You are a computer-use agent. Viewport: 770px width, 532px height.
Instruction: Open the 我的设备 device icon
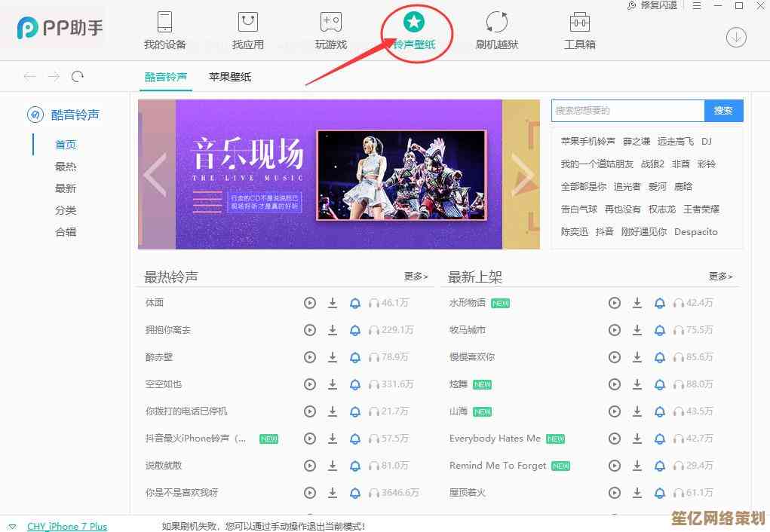coord(164,23)
